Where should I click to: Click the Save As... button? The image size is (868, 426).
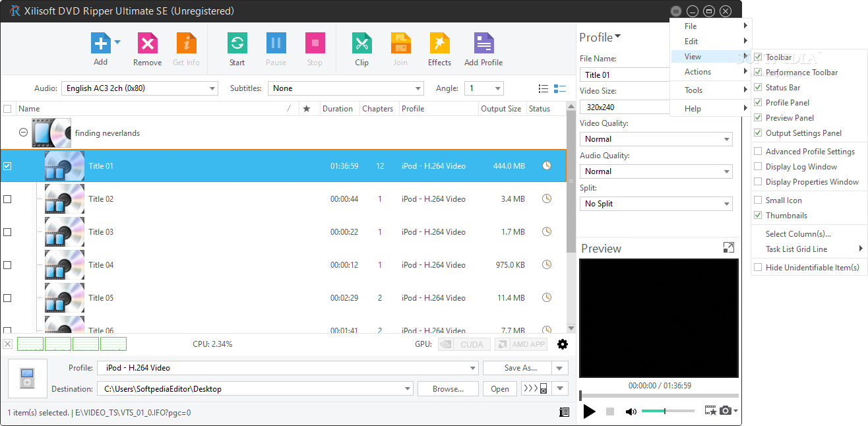(x=518, y=368)
